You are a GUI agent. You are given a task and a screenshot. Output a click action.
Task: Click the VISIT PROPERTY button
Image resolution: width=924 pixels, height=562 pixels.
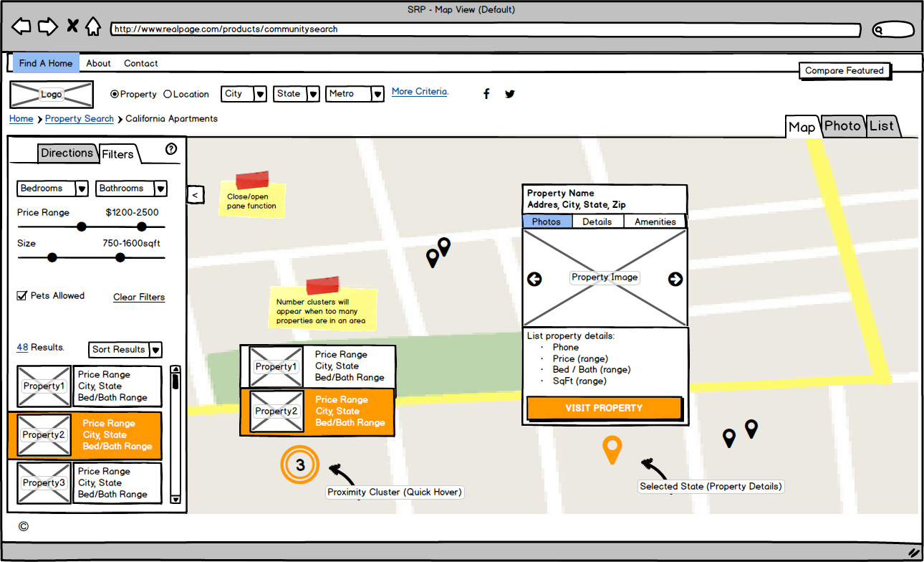[605, 407]
